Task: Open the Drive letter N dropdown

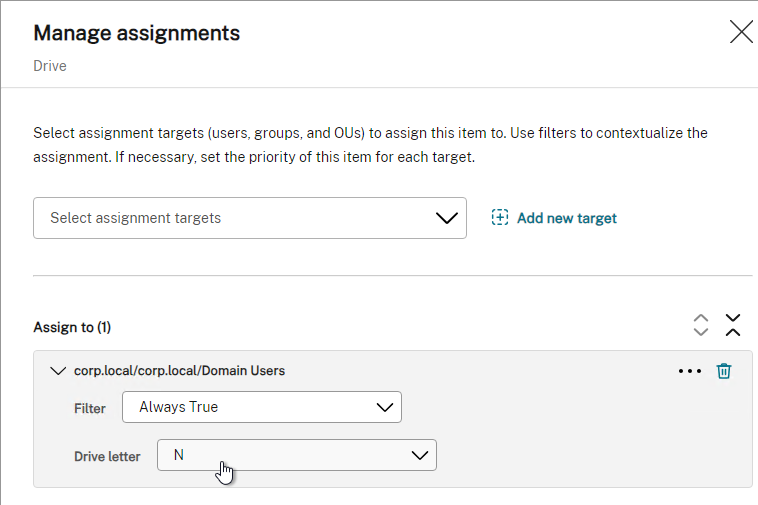Action: click(297, 455)
